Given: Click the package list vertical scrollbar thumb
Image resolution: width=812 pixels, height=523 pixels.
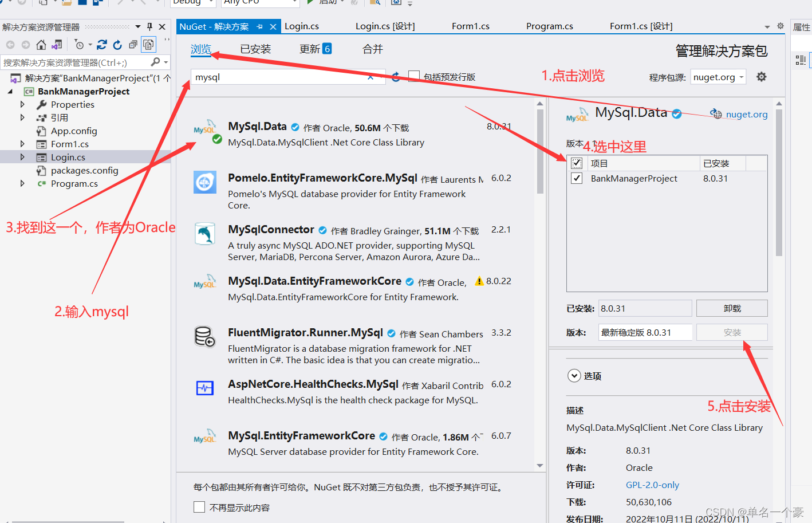Looking at the screenshot, I should point(540,151).
